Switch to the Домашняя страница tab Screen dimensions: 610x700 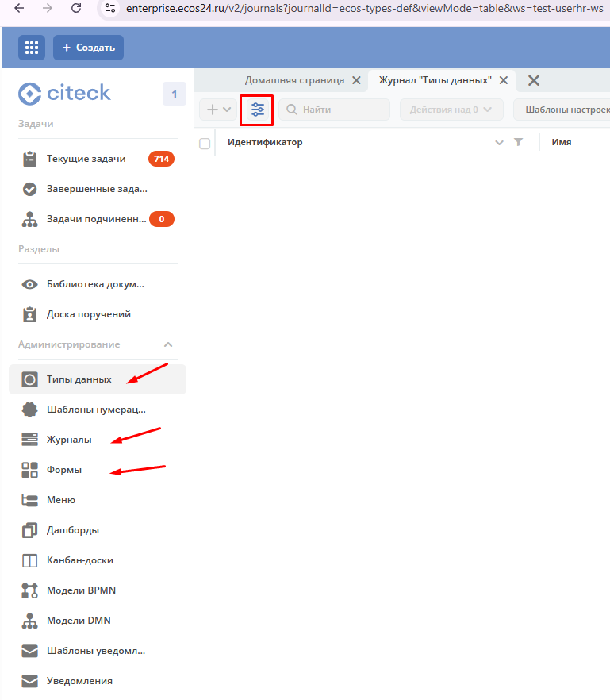tap(293, 80)
